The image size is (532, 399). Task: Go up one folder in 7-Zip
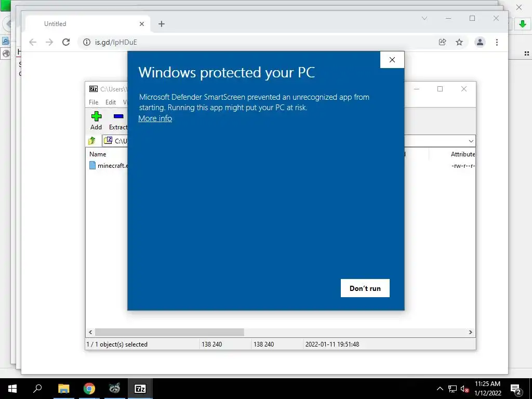(x=92, y=141)
